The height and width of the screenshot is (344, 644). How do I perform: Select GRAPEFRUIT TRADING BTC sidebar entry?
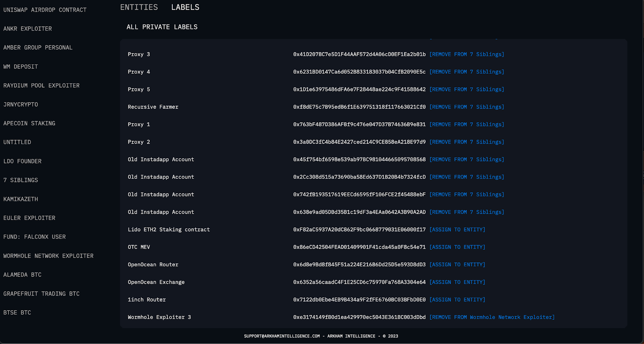41,293
